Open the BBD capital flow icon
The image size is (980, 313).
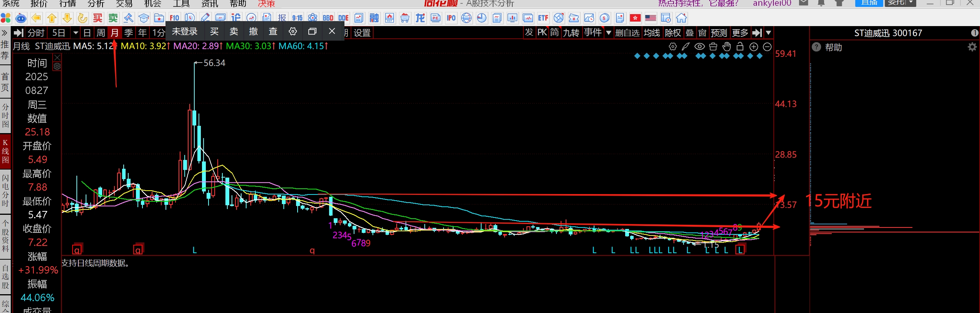[328, 18]
